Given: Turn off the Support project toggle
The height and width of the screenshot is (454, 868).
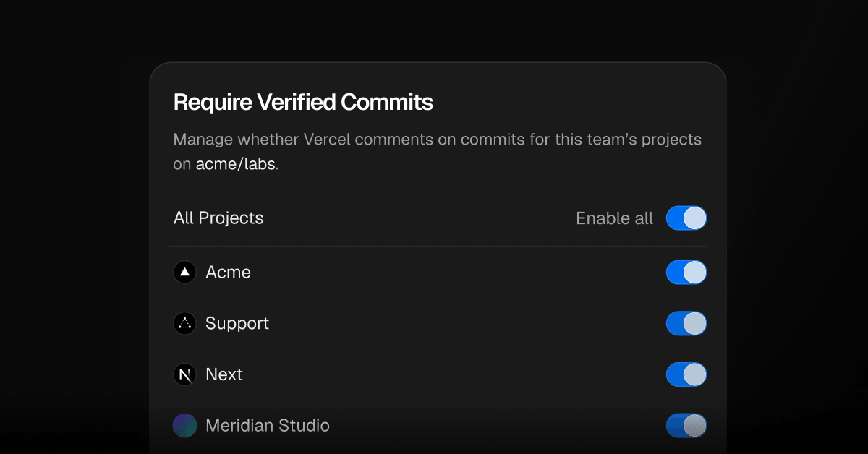Looking at the screenshot, I should pos(686,323).
